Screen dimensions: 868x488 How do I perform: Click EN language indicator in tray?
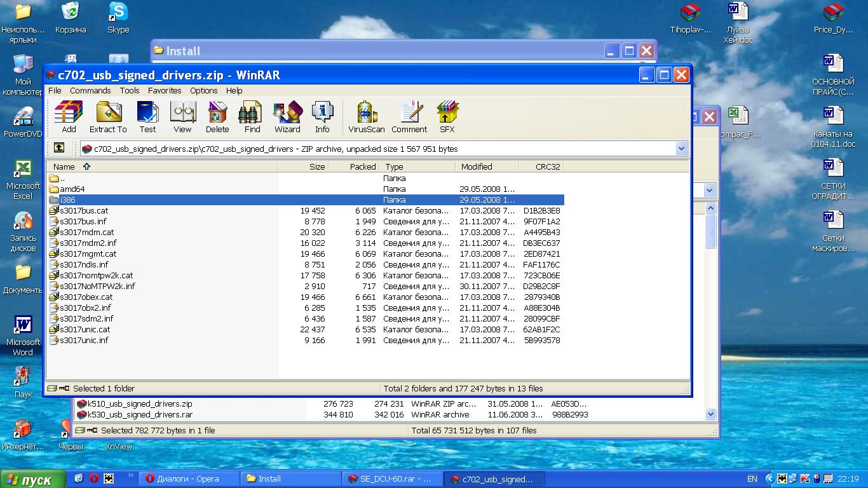coord(752,479)
